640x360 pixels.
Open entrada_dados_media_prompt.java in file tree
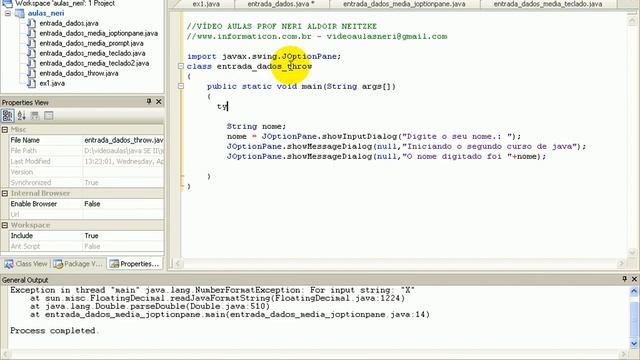point(91,43)
